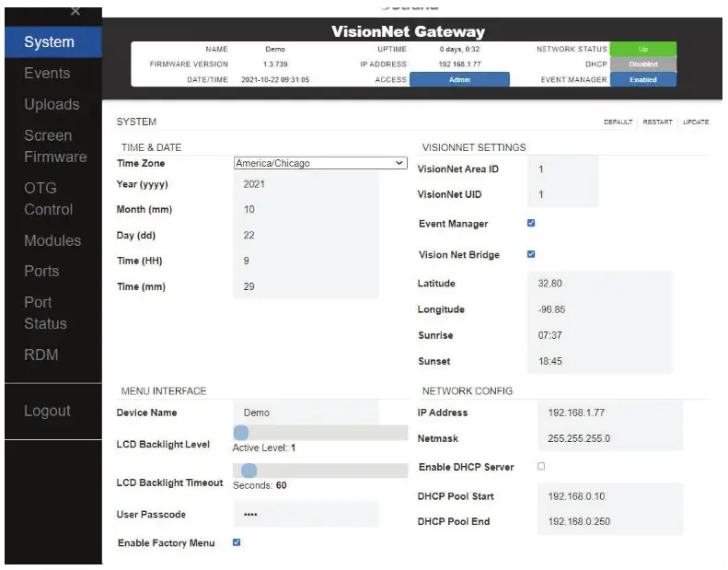Click the Seconds: 60 text
The image size is (728, 570).
tap(260, 485)
